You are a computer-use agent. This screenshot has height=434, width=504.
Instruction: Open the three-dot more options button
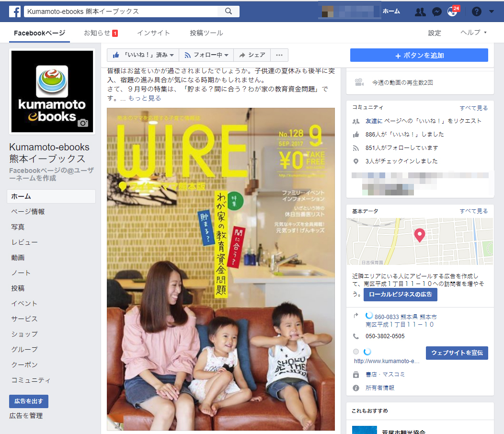[279, 55]
